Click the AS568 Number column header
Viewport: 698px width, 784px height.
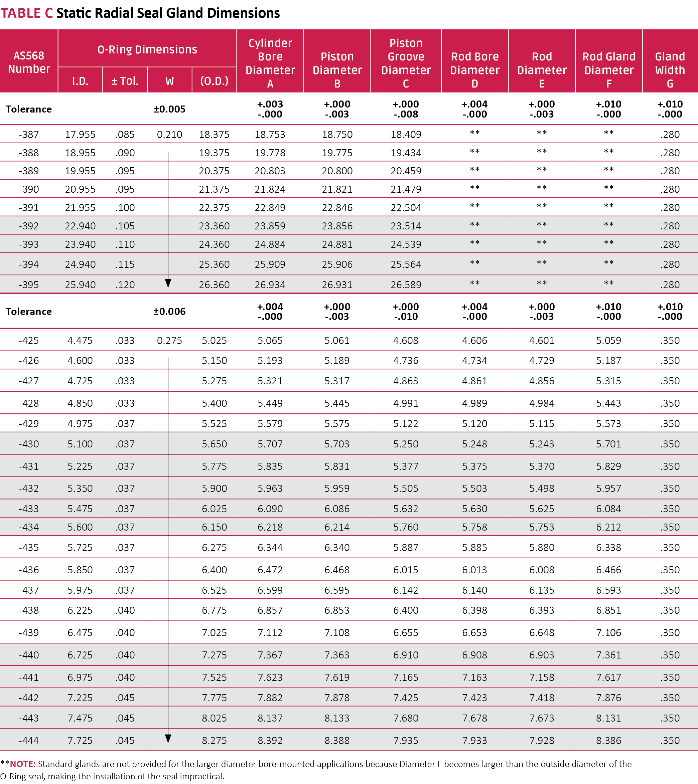29,62
